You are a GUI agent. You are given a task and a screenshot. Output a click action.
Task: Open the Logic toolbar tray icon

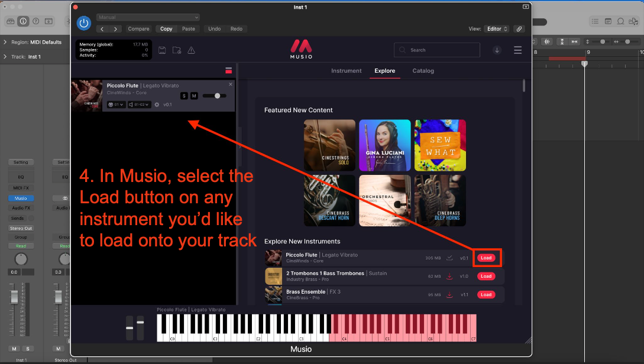point(49,21)
